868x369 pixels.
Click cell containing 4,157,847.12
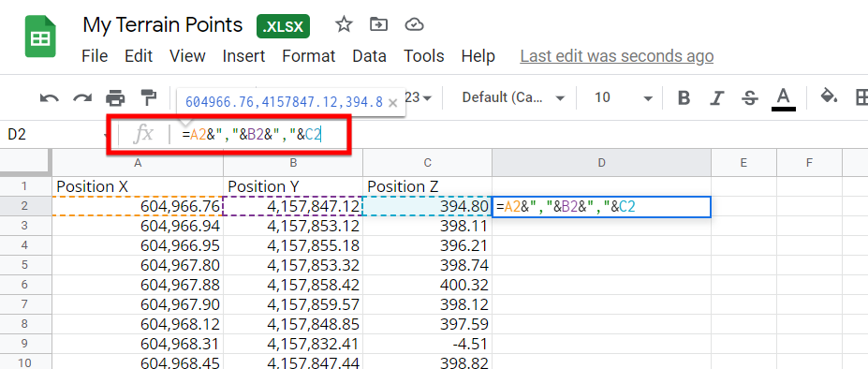pos(293,206)
